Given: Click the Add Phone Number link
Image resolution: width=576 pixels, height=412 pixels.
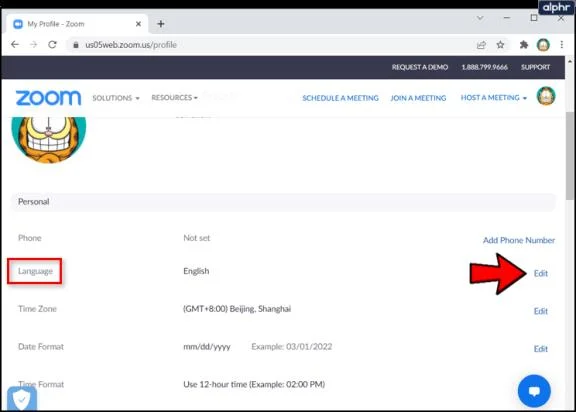Looking at the screenshot, I should pyautogui.click(x=519, y=240).
